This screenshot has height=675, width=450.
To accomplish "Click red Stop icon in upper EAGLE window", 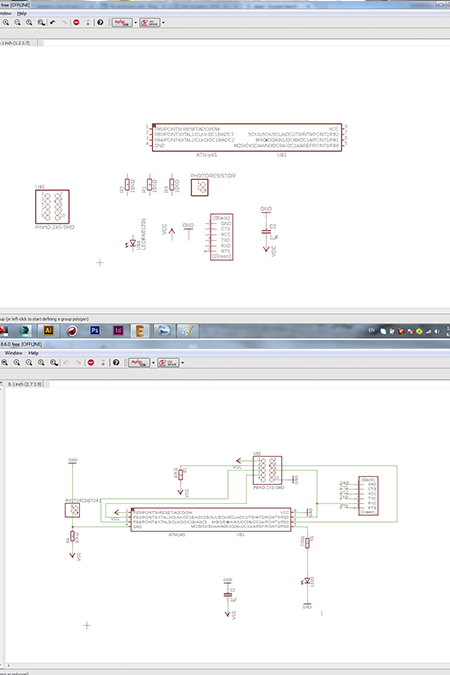I will coord(76,22).
